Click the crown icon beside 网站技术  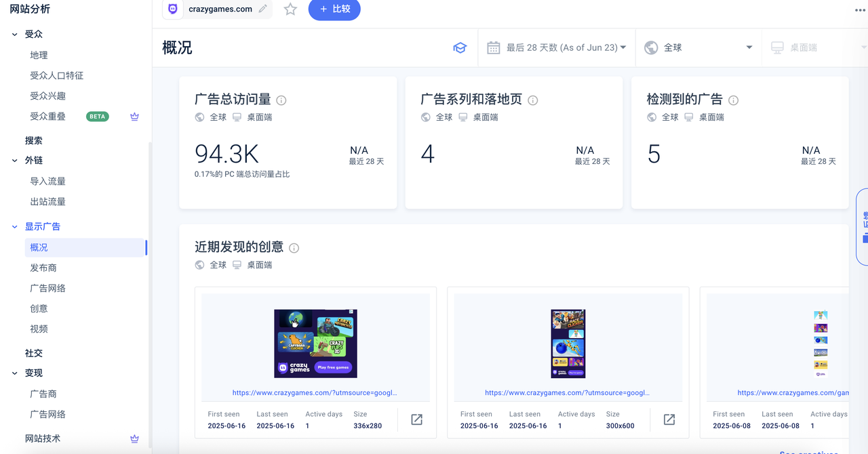(134, 438)
